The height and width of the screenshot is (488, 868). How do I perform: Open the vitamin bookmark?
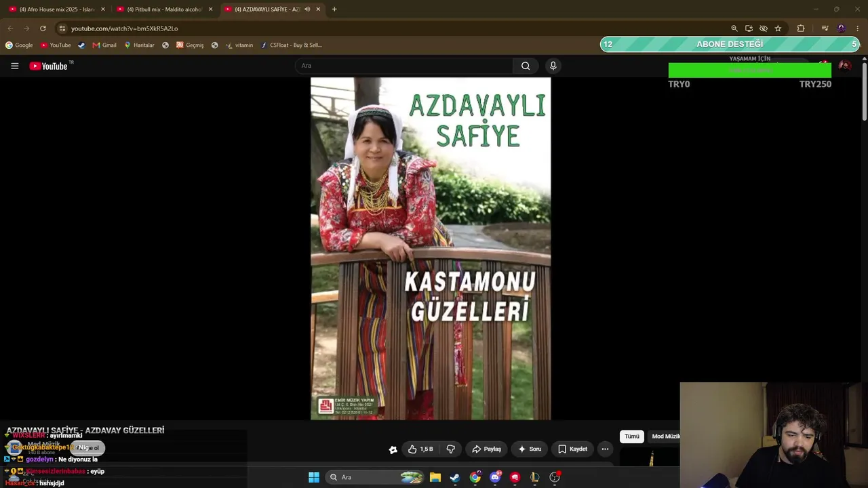click(239, 45)
